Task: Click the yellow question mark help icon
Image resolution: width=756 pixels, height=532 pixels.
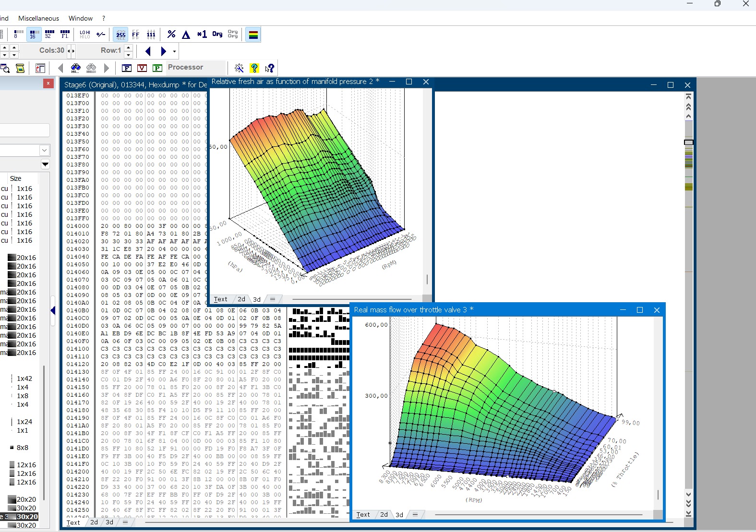Action: [254, 68]
